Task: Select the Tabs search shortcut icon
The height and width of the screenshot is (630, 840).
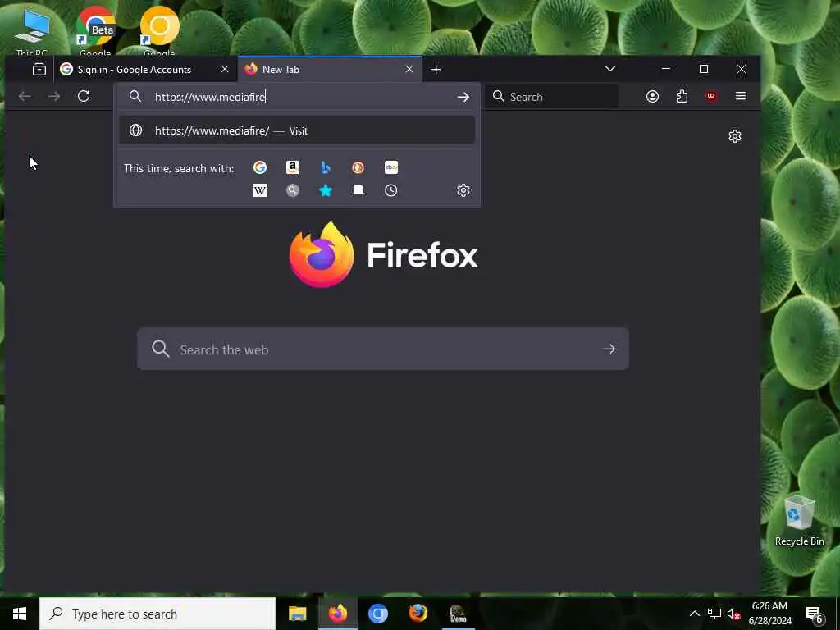Action: click(358, 190)
